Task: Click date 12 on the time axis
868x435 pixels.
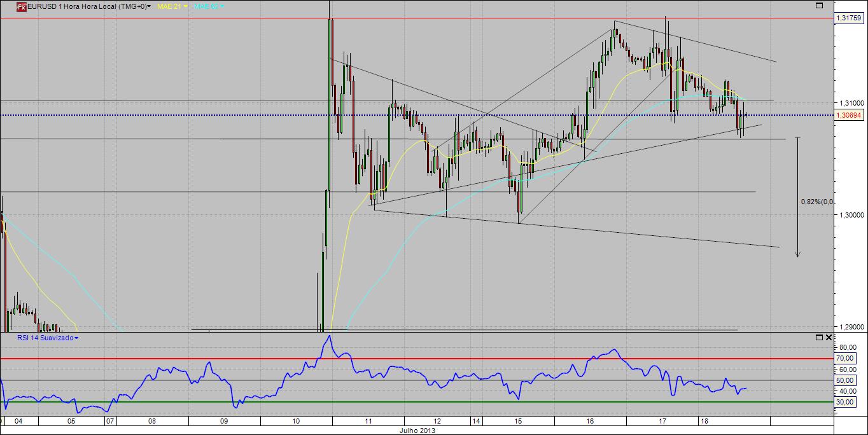Action: 437,421
